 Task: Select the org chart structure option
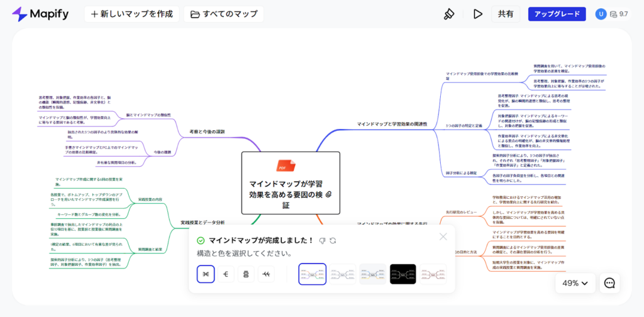246,274
